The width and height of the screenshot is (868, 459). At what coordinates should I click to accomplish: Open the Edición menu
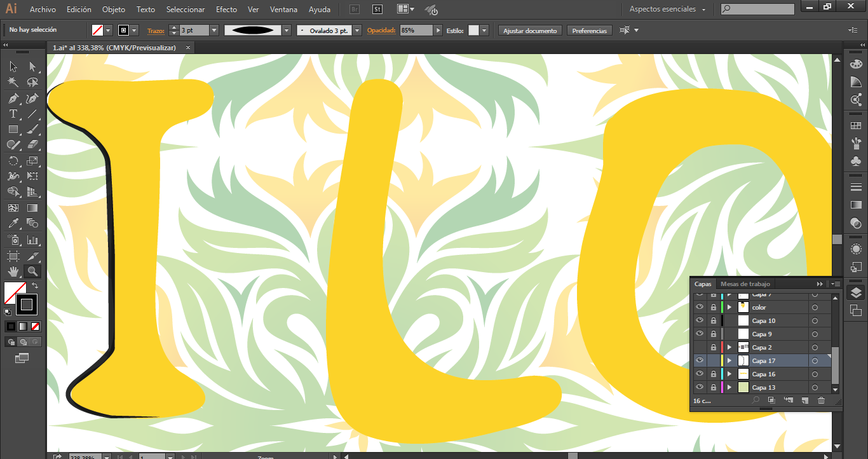(79, 10)
